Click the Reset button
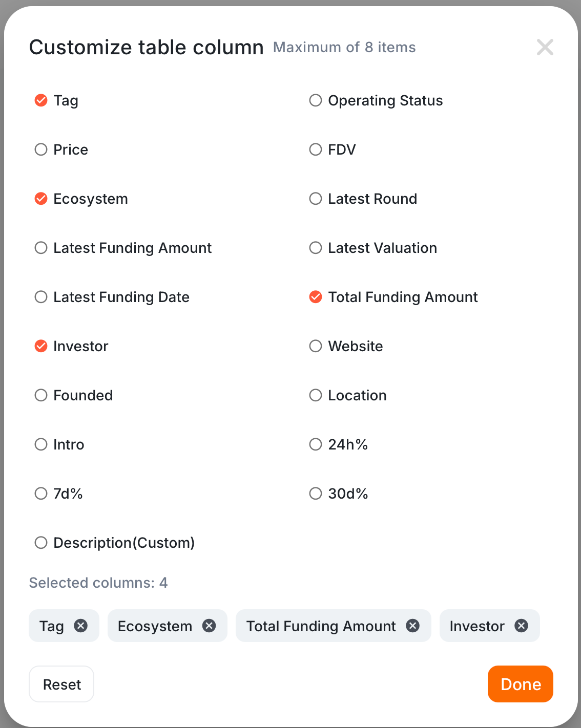 tap(61, 684)
